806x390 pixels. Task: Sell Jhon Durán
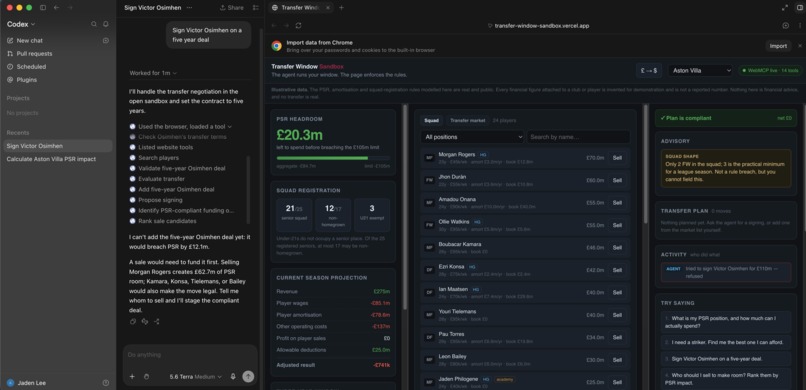click(617, 180)
